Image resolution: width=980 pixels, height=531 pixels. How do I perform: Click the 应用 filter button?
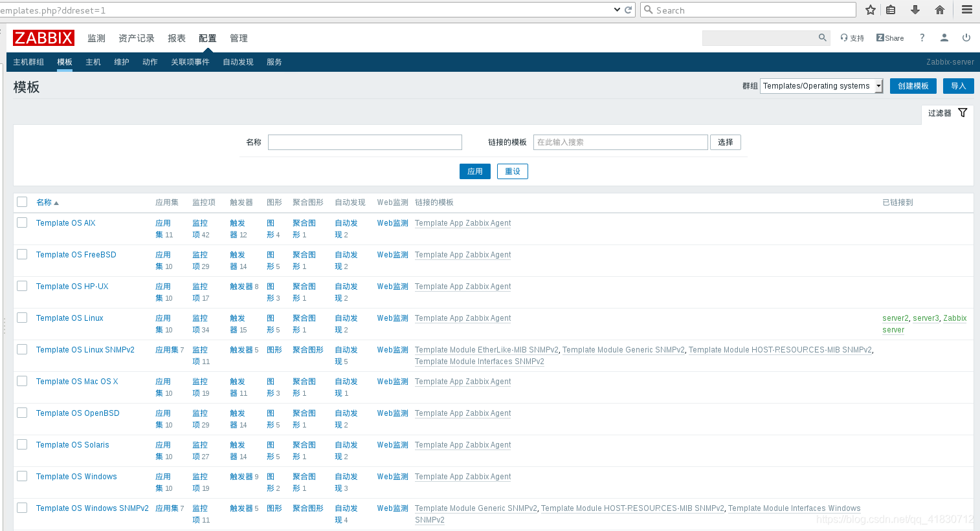coord(475,171)
